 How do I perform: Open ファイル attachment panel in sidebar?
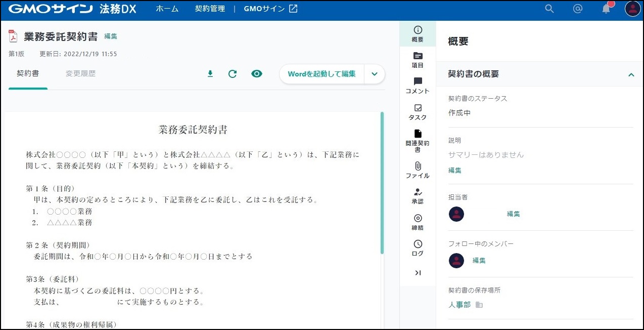click(418, 170)
